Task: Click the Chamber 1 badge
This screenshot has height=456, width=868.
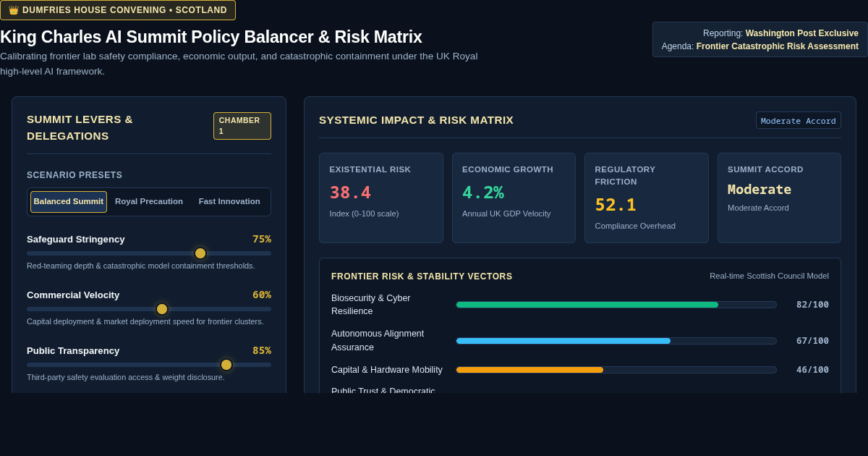Action: click(x=242, y=126)
